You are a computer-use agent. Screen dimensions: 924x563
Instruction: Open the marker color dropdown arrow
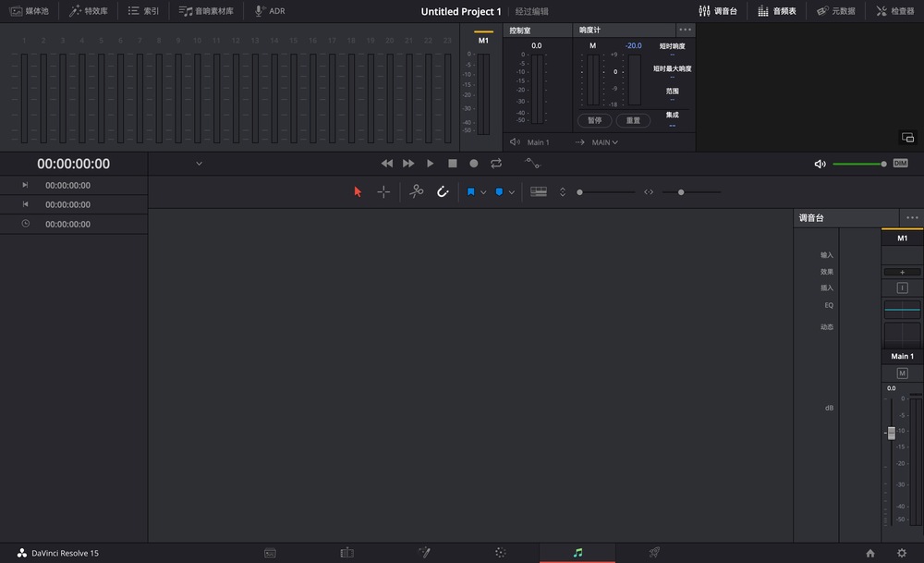(x=512, y=192)
